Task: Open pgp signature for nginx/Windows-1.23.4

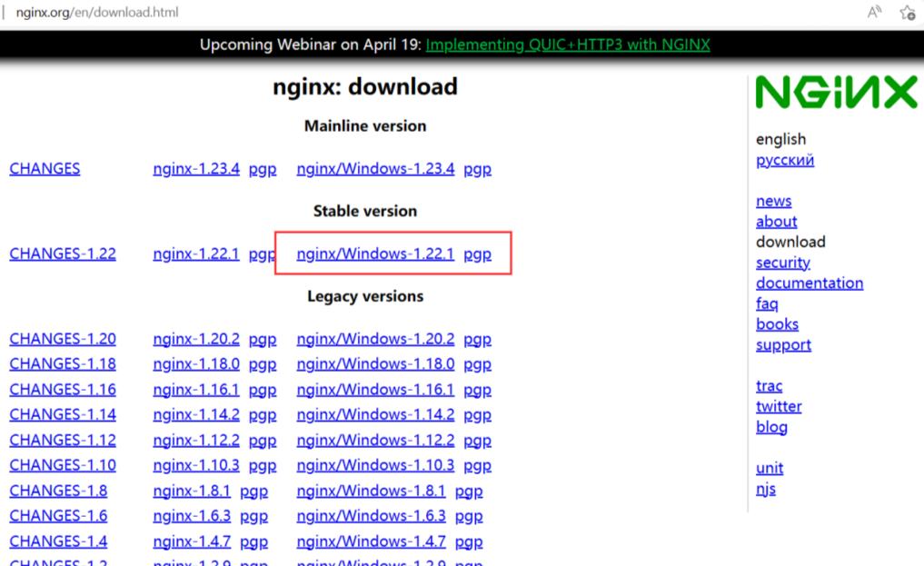Action: click(477, 170)
